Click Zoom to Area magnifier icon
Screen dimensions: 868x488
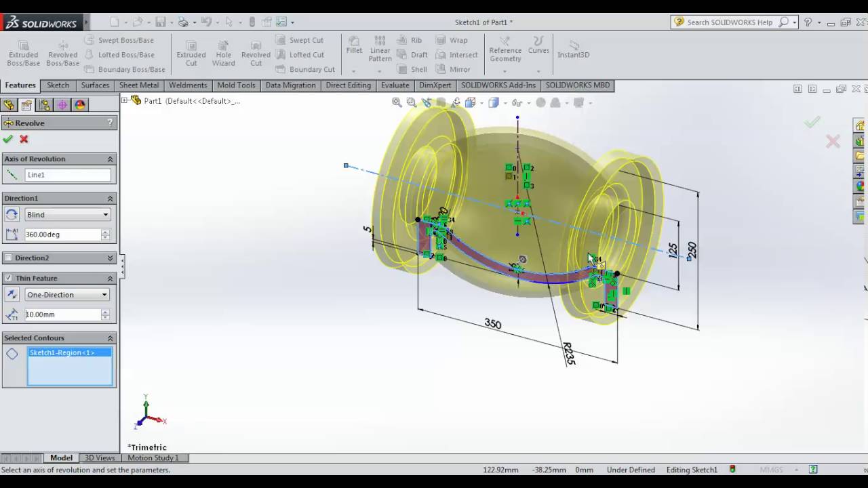pos(412,102)
